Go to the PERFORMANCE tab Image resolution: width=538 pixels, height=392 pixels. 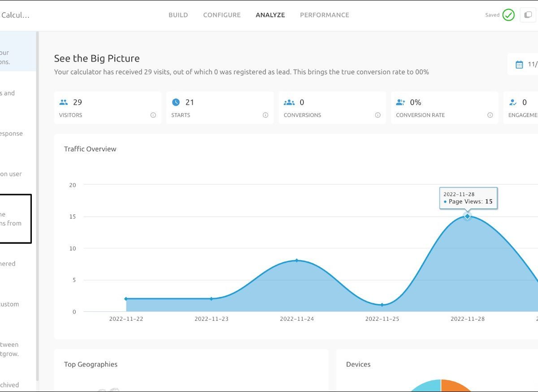point(324,15)
